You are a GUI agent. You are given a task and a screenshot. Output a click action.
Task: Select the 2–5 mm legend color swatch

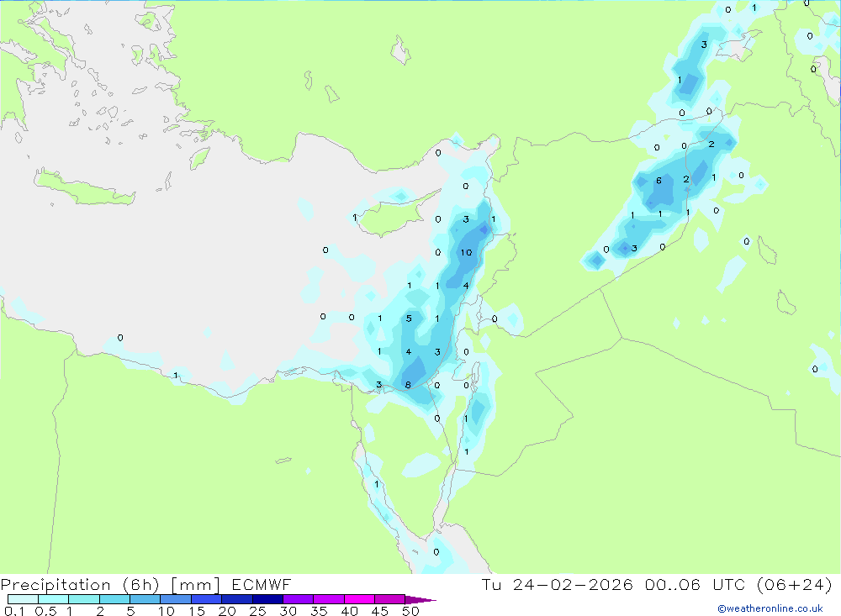[x=114, y=599]
